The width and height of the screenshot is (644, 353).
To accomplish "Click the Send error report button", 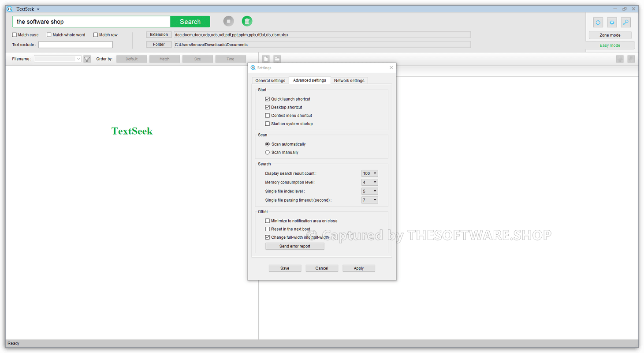I will (x=294, y=246).
